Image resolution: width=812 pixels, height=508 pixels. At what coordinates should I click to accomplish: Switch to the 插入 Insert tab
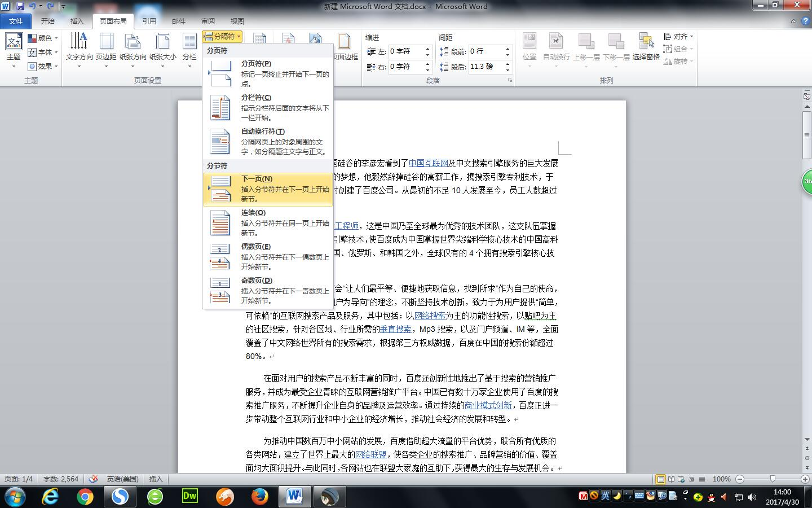tap(77, 21)
